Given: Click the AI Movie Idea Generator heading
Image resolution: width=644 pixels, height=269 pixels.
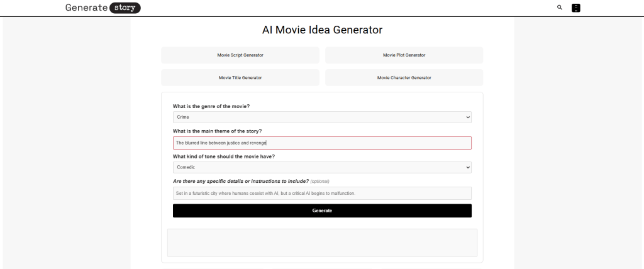Looking at the screenshot, I should pyautogui.click(x=322, y=30).
